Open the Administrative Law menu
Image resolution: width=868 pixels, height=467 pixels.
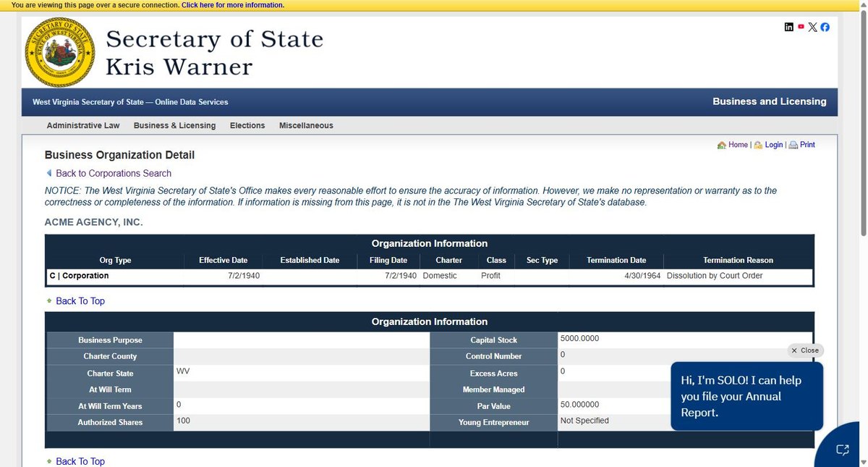pos(83,125)
